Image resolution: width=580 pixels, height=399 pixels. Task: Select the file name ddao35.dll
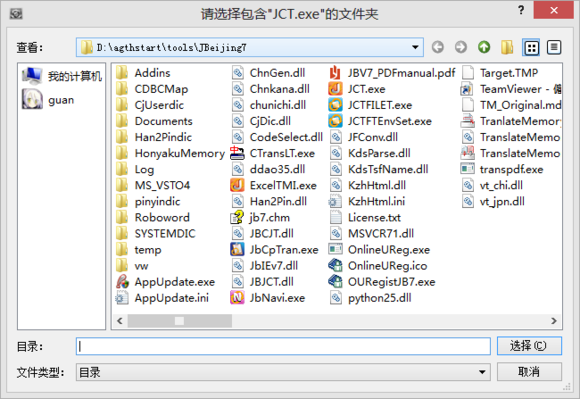[x=277, y=169]
